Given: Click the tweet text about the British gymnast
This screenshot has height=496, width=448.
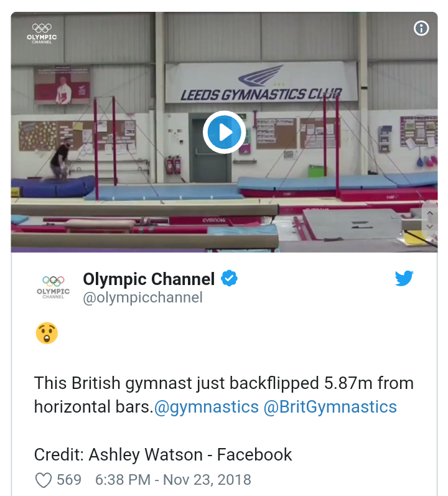Looking at the screenshot, I should tap(223, 383).
